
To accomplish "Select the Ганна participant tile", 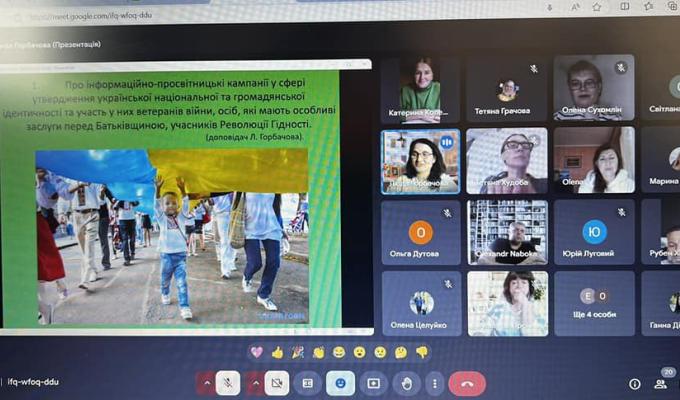I will point(660,304).
